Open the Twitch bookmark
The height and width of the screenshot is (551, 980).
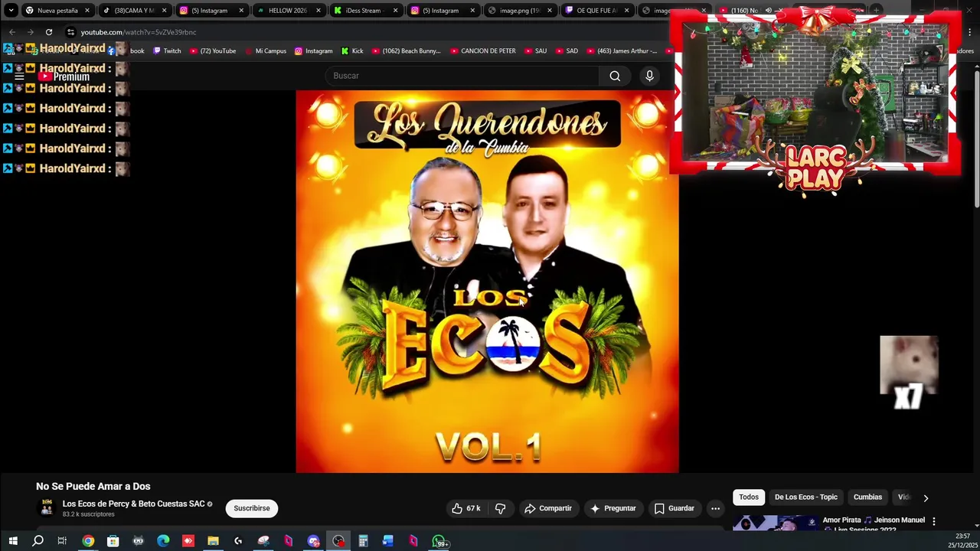(x=167, y=51)
